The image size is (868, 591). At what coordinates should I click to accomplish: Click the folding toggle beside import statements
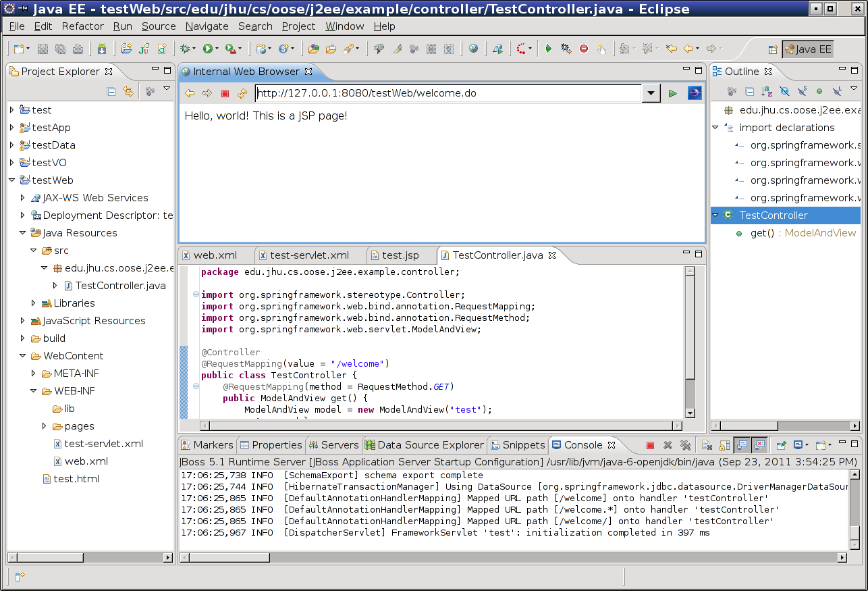pyautogui.click(x=196, y=294)
